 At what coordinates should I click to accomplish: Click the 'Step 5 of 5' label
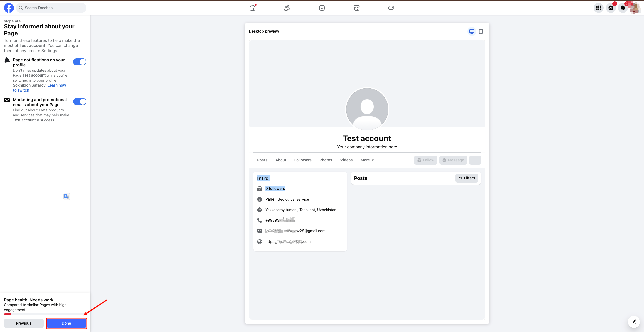[x=13, y=21]
